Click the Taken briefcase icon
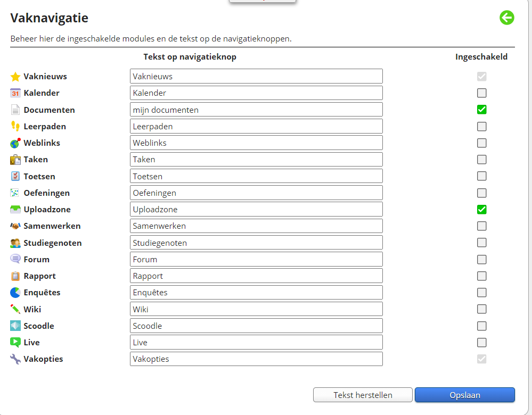 click(x=15, y=160)
